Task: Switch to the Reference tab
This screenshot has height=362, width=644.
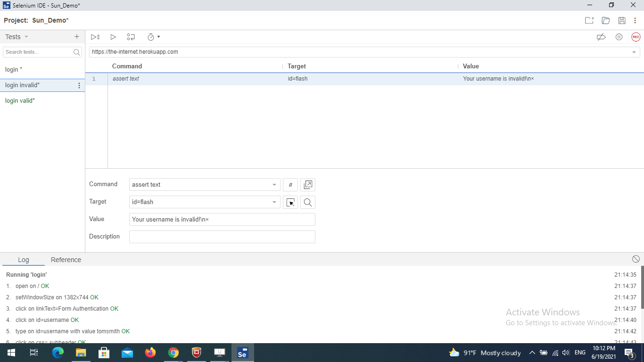Action: click(66, 260)
